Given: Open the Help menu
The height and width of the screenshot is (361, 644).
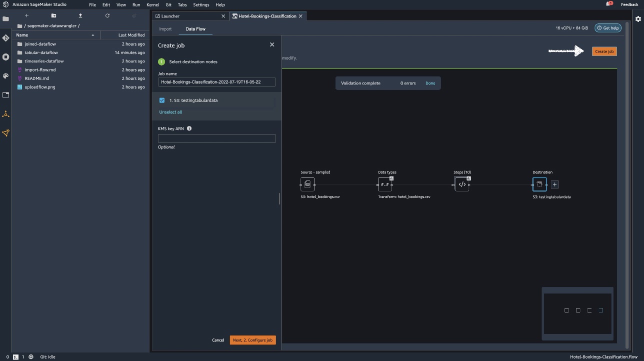Looking at the screenshot, I should (x=220, y=4).
